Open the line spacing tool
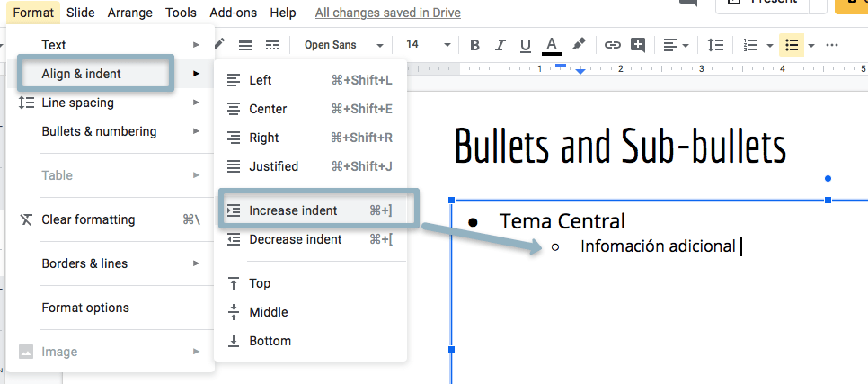 pyautogui.click(x=715, y=45)
